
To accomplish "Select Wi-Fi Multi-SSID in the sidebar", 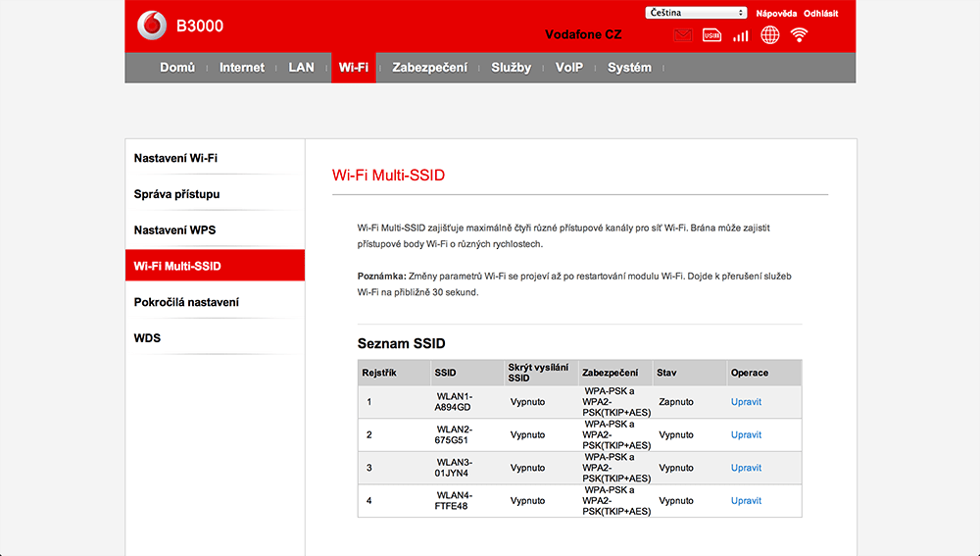I will pos(215,266).
